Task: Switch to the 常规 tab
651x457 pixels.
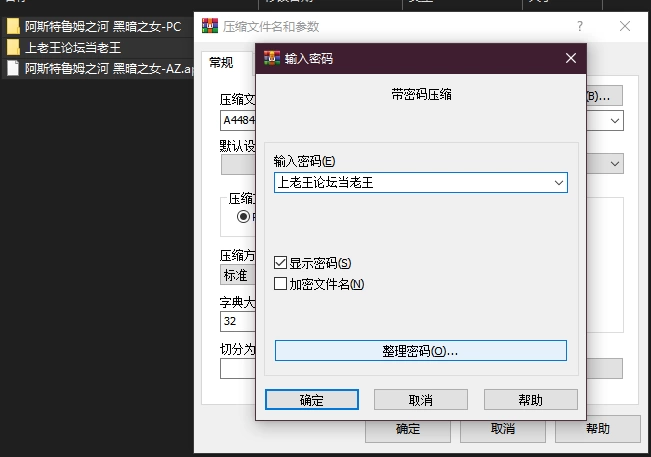Action: point(221,63)
